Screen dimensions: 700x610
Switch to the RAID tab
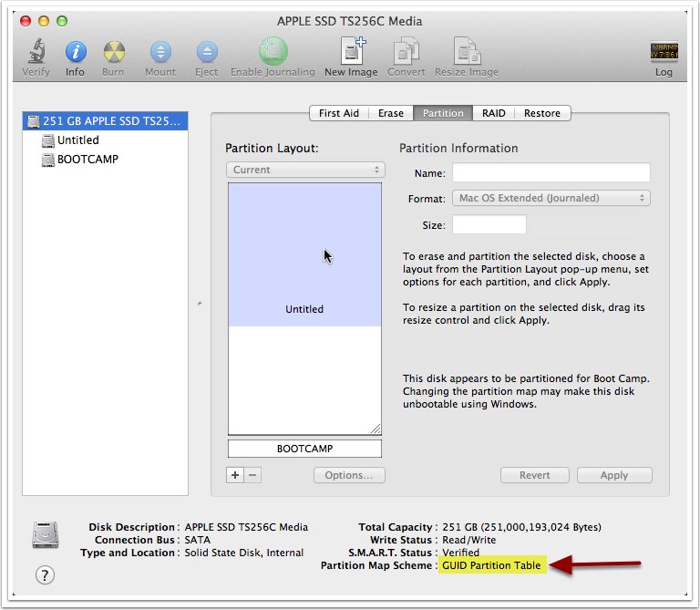tap(493, 113)
